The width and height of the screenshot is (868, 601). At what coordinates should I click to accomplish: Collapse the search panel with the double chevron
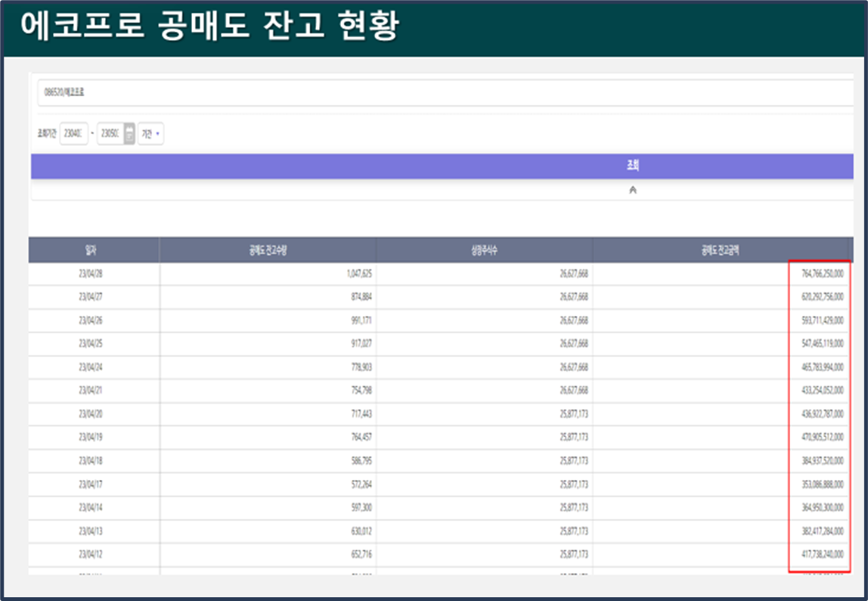633,190
